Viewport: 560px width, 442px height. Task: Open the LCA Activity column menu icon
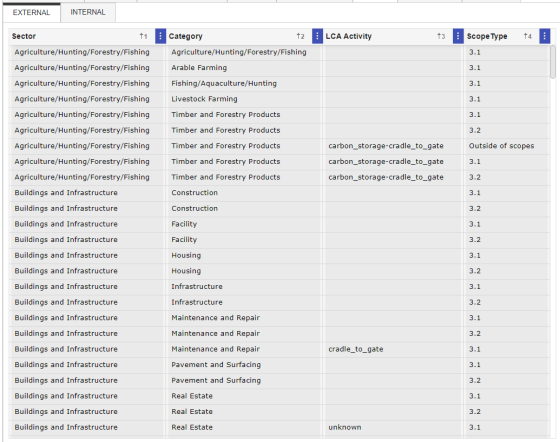tap(458, 36)
